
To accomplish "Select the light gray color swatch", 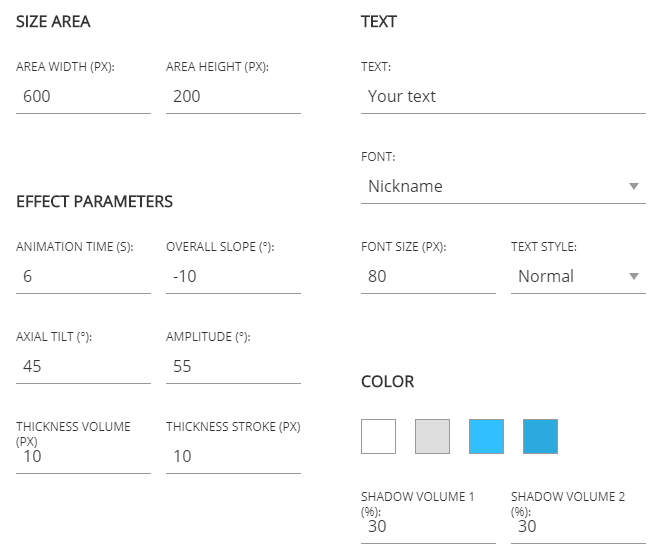I will (432, 437).
